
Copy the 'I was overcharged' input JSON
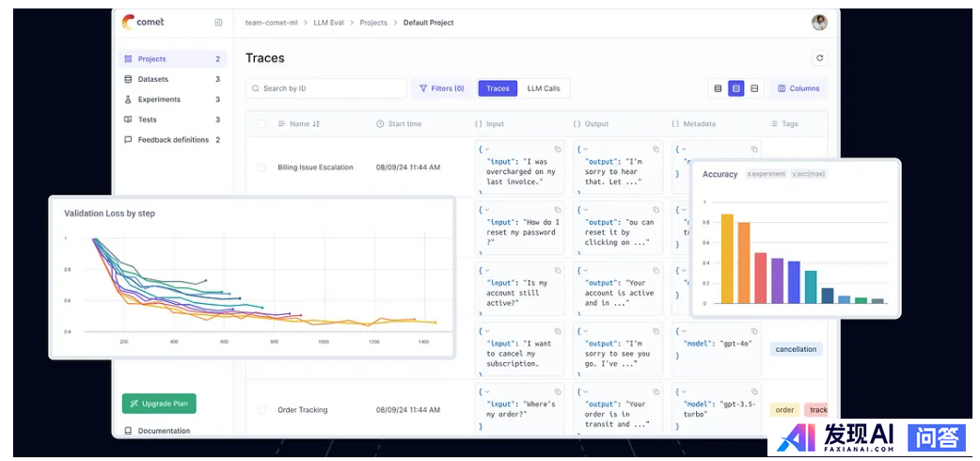pos(557,150)
